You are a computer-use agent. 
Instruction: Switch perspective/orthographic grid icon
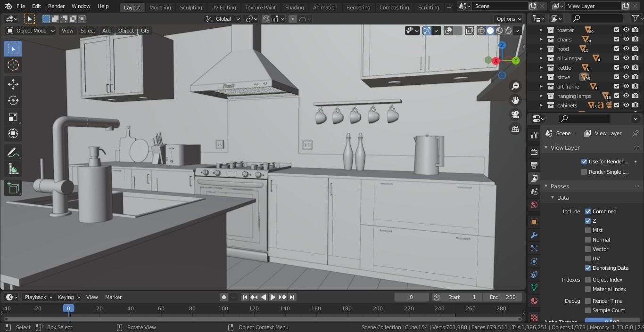(x=515, y=129)
